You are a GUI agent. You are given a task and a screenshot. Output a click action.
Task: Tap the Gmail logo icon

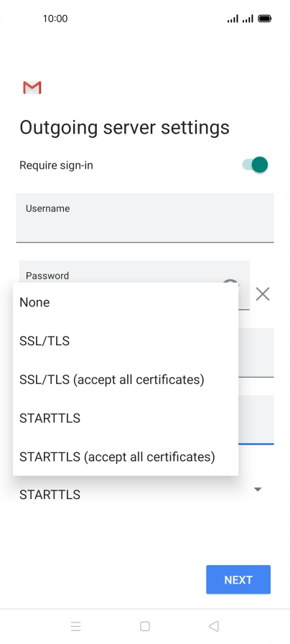(x=32, y=88)
